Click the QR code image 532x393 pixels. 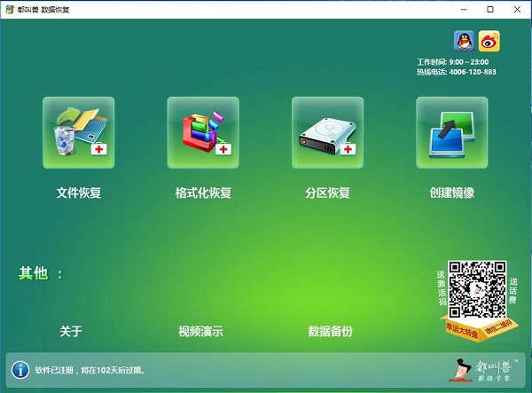click(x=476, y=289)
